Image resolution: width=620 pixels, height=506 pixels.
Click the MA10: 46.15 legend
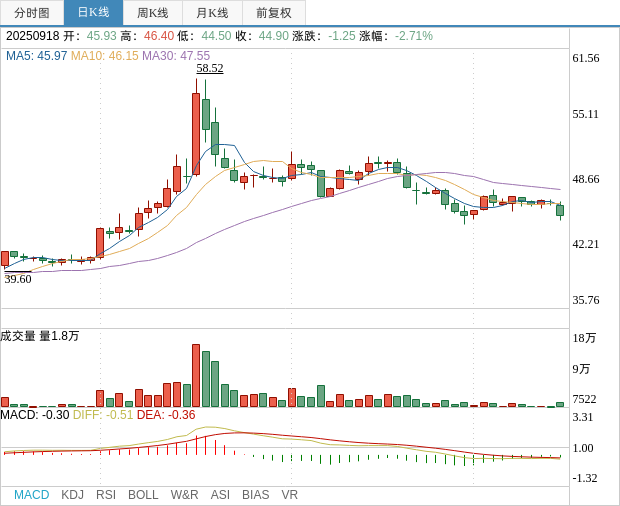pyautogui.click(x=105, y=56)
